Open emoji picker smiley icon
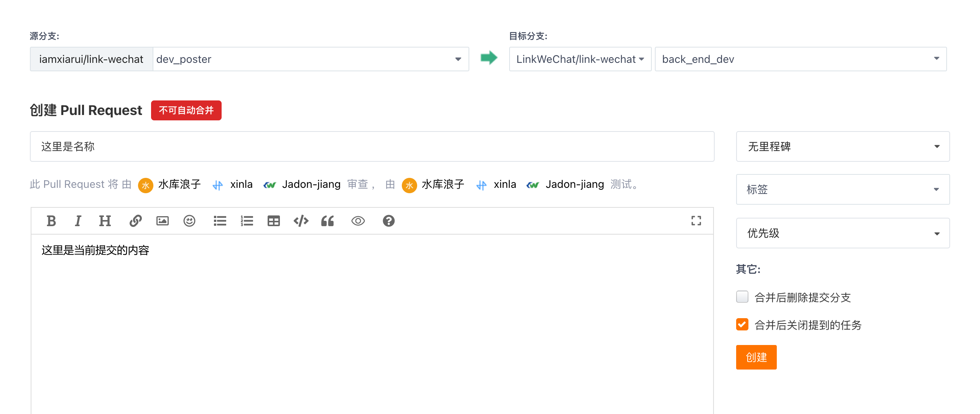The image size is (980, 414). tap(189, 221)
